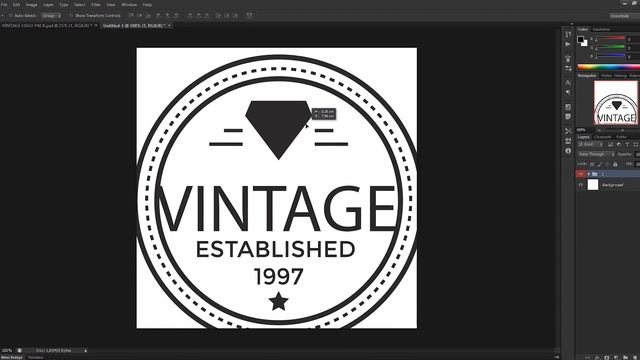This screenshot has width=640, height=360.
Task: Click the align vertical centers icon
Action: click(x=140, y=16)
